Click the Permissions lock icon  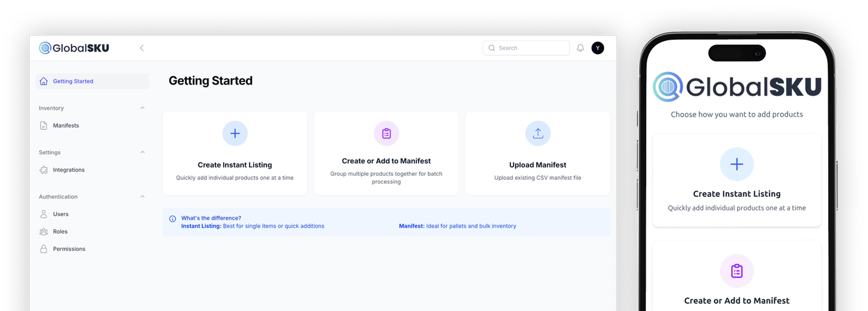(x=43, y=249)
